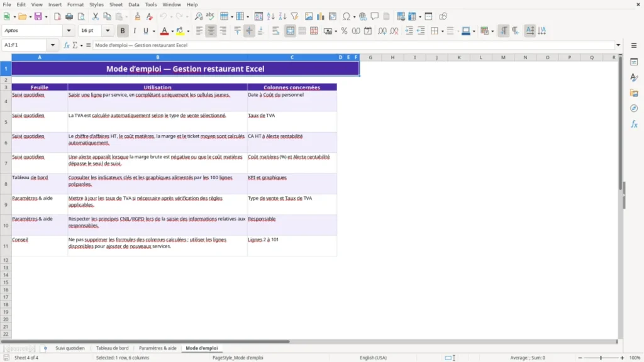Open the Format menu
The image size is (644, 362).
[75, 4]
